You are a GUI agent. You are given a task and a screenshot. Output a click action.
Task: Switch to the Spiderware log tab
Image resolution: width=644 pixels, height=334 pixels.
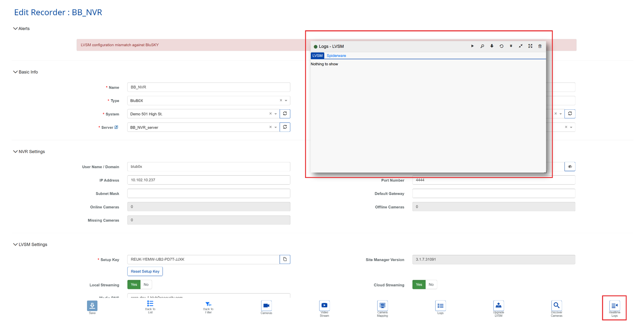coord(336,56)
